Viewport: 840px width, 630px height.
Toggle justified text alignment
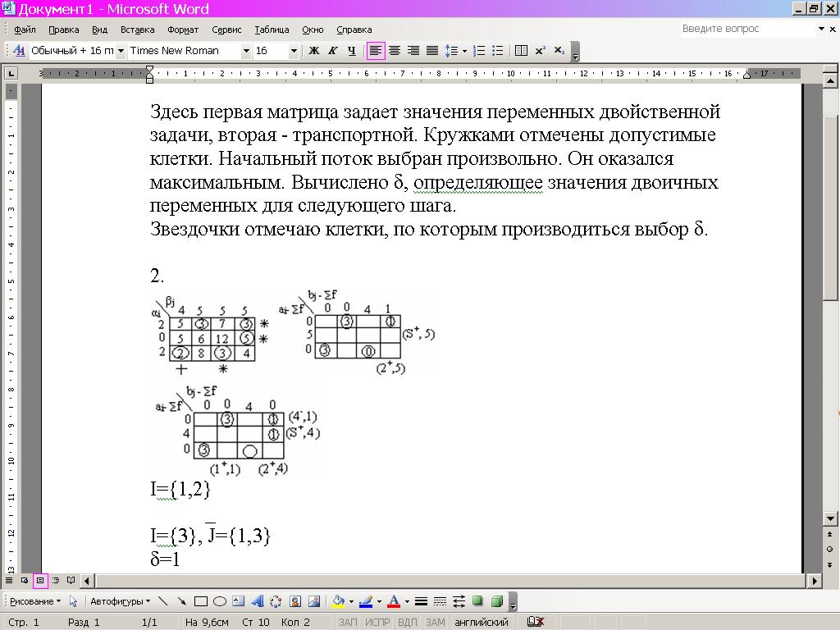click(432, 51)
